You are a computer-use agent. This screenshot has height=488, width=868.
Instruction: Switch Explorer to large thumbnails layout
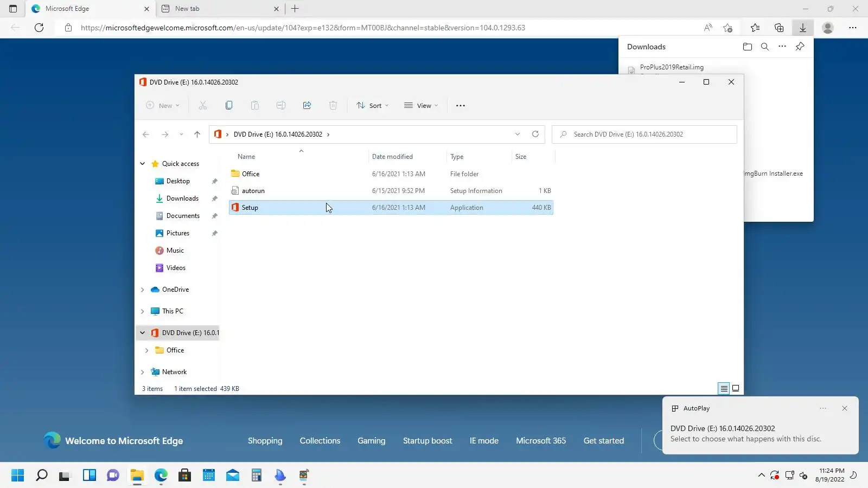coord(736,388)
